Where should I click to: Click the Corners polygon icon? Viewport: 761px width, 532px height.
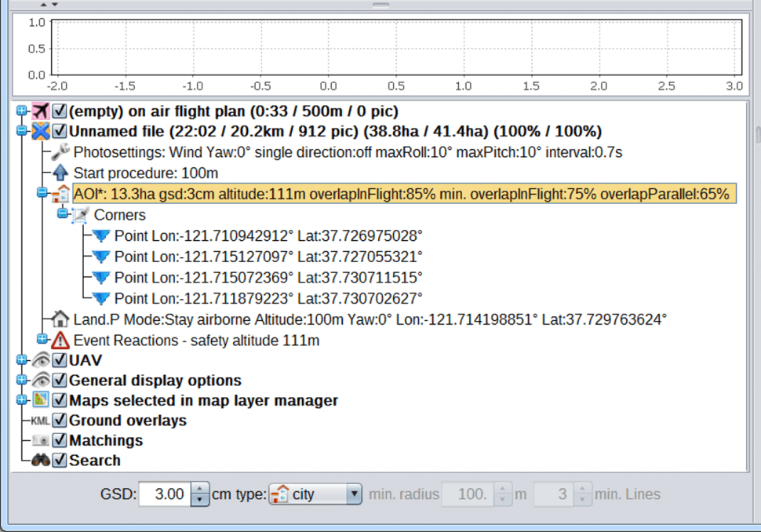(81, 214)
